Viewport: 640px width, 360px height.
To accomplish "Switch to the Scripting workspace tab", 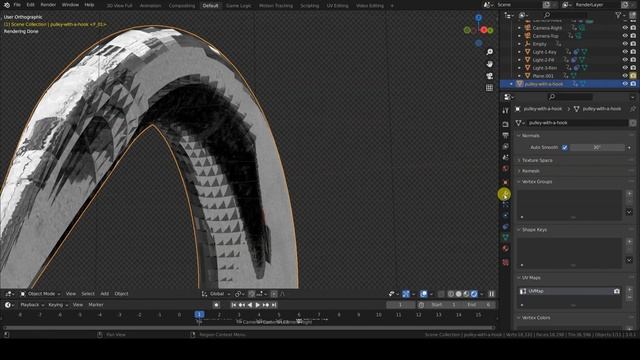I will [x=309, y=6].
